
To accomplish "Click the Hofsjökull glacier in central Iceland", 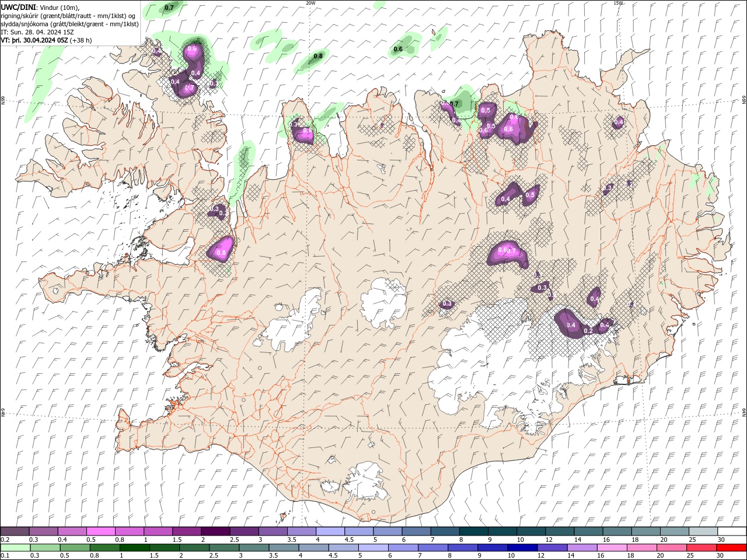I will click(x=385, y=303).
